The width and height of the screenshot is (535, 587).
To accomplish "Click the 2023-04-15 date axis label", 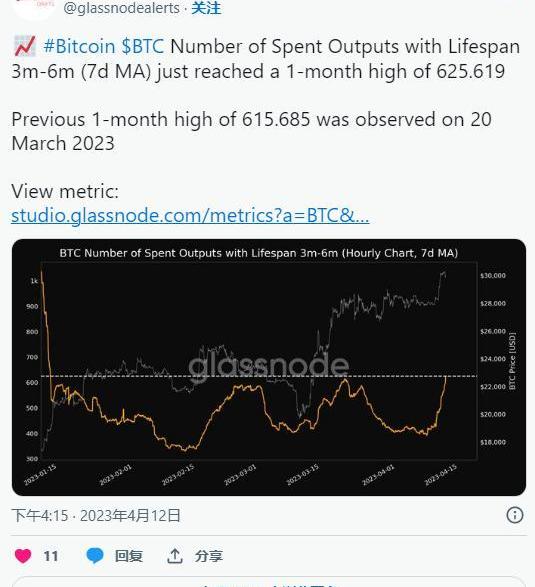I will click(441, 475).
